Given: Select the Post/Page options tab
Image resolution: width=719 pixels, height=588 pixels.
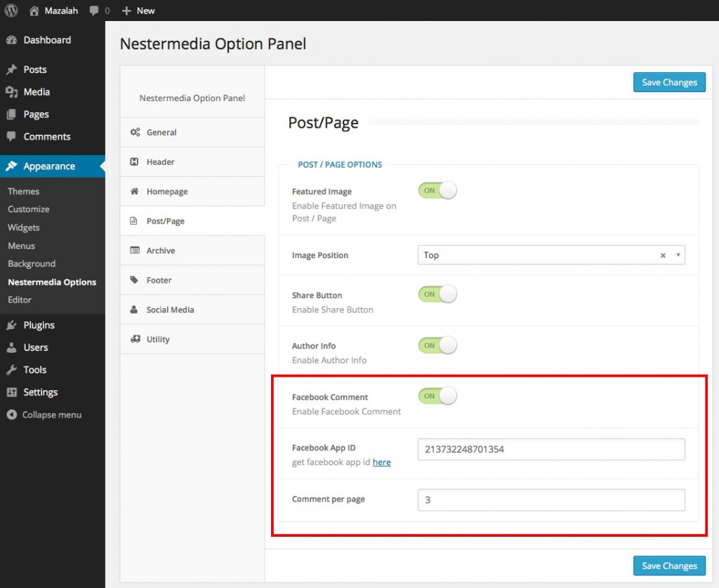Looking at the screenshot, I should tap(192, 221).
